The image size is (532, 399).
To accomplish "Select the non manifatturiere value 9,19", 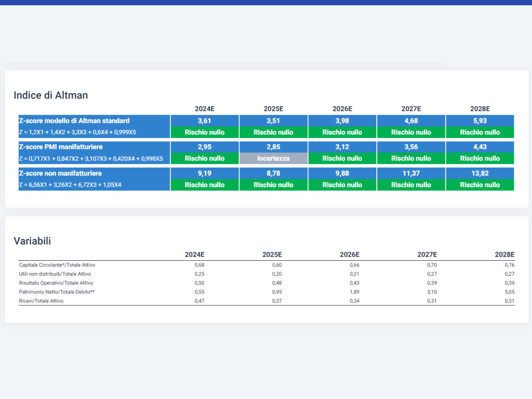I will (x=204, y=173).
